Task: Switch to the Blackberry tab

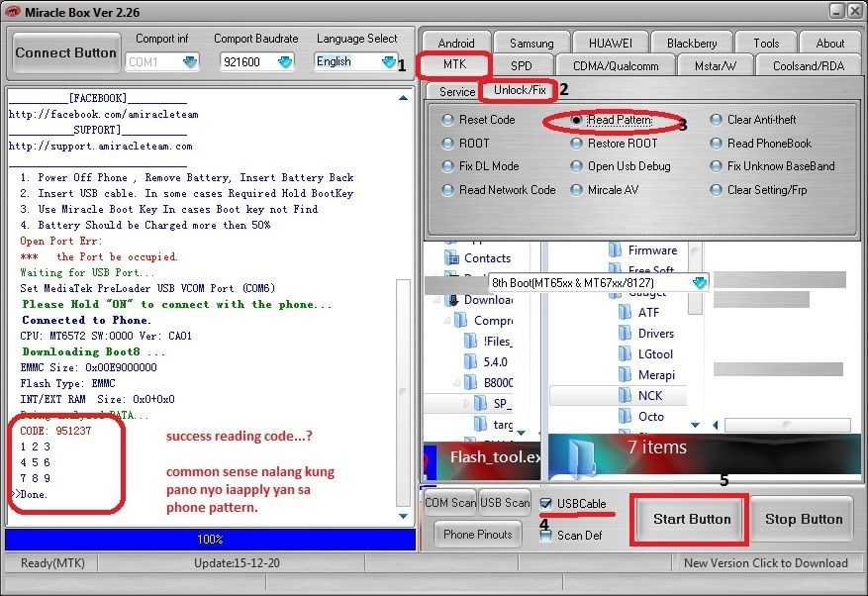Action: tap(692, 43)
